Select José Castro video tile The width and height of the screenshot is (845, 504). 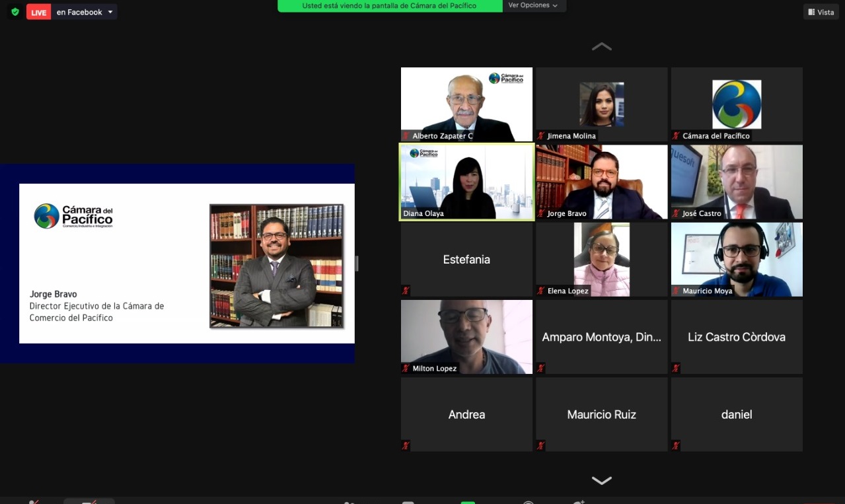coord(737,182)
